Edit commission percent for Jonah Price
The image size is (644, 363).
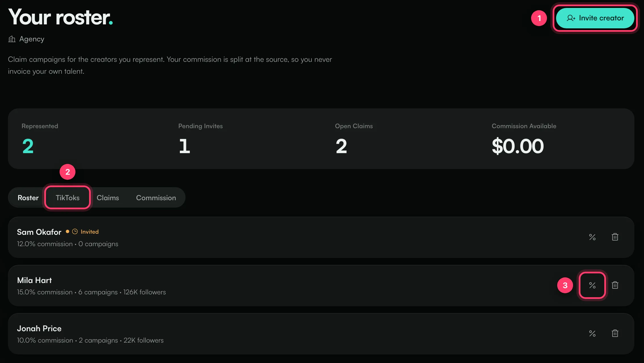[592, 334]
